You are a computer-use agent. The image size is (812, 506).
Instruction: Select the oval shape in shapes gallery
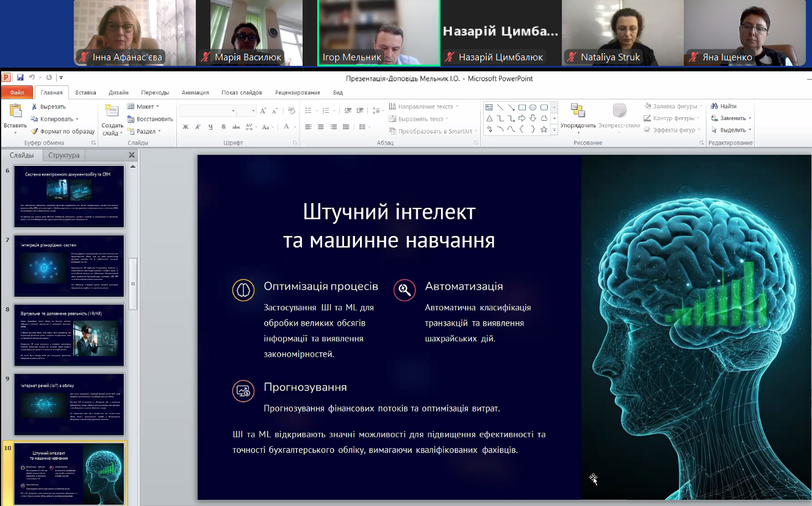(533, 107)
